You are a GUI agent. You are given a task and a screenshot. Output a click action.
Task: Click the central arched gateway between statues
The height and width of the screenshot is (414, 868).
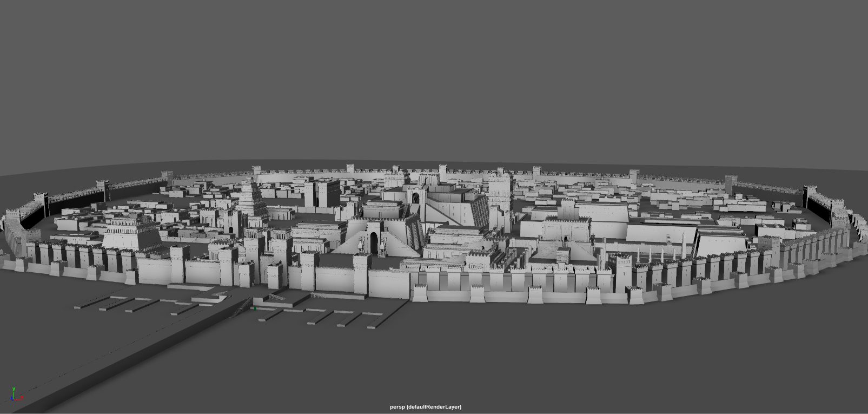(374, 244)
